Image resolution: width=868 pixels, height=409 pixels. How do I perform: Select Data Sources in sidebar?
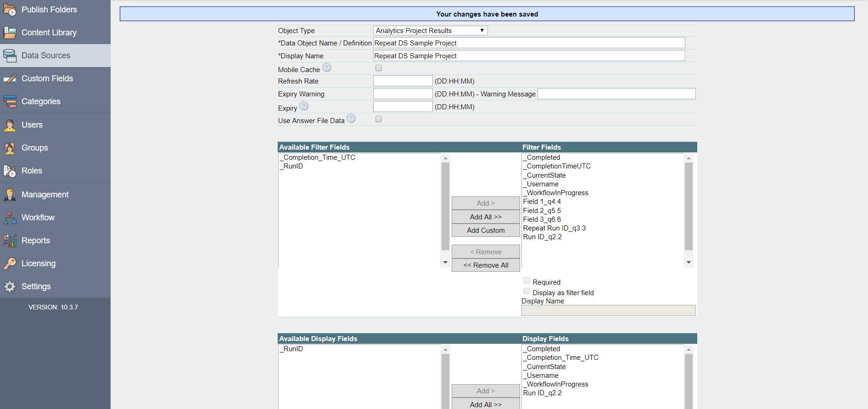[55, 56]
